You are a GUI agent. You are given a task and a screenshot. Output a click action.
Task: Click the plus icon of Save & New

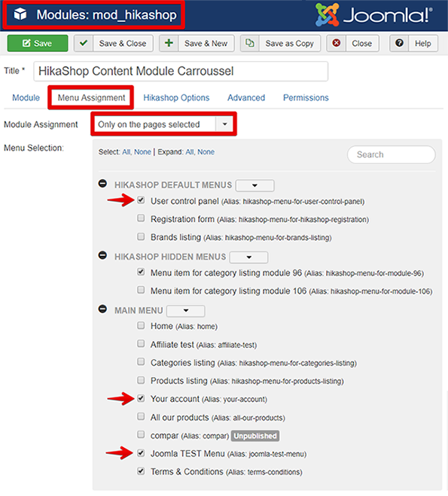169,43
